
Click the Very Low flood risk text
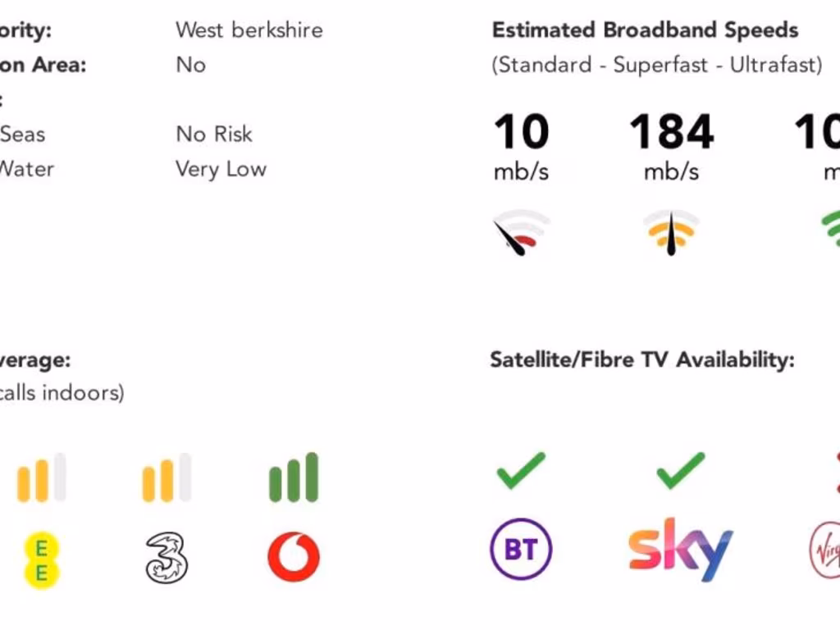(221, 169)
